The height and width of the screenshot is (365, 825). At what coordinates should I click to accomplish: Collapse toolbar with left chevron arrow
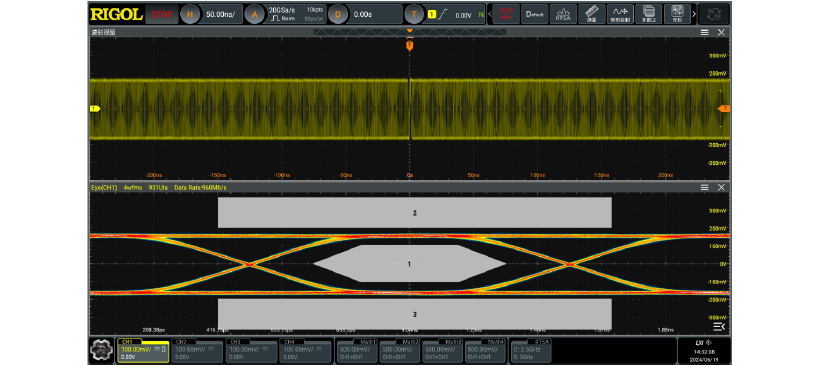click(490, 14)
